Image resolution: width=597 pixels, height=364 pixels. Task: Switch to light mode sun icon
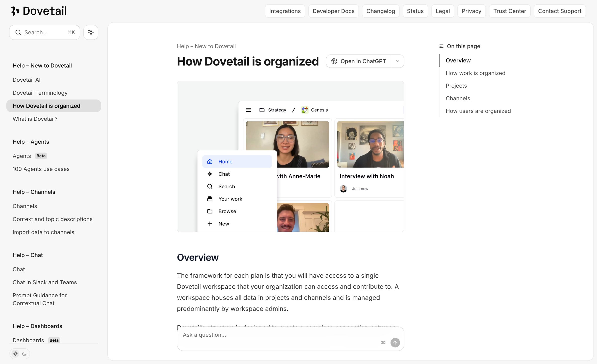click(x=15, y=354)
